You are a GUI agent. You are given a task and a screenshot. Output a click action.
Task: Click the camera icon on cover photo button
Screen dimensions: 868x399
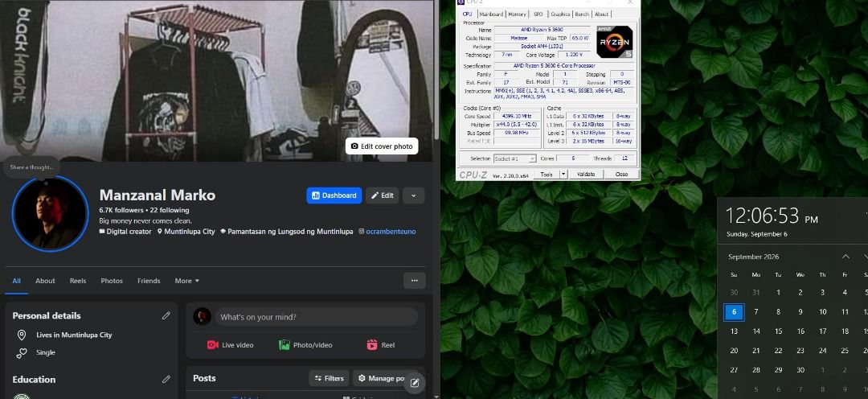[355, 146]
